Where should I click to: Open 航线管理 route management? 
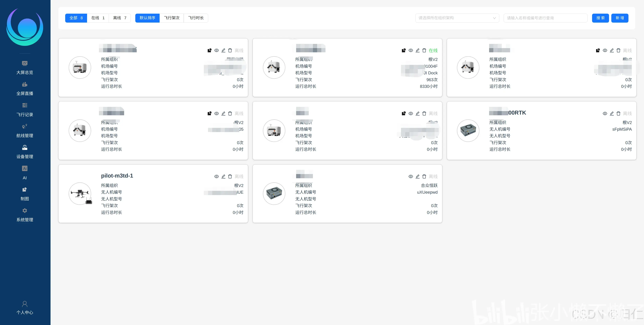pos(24,131)
